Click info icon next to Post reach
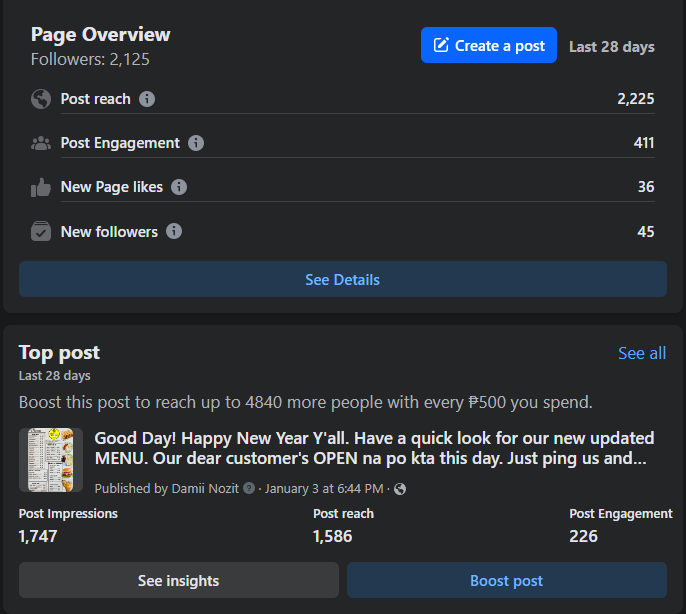Image resolution: width=686 pixels, height=614 pixels. tap(147, 99)
